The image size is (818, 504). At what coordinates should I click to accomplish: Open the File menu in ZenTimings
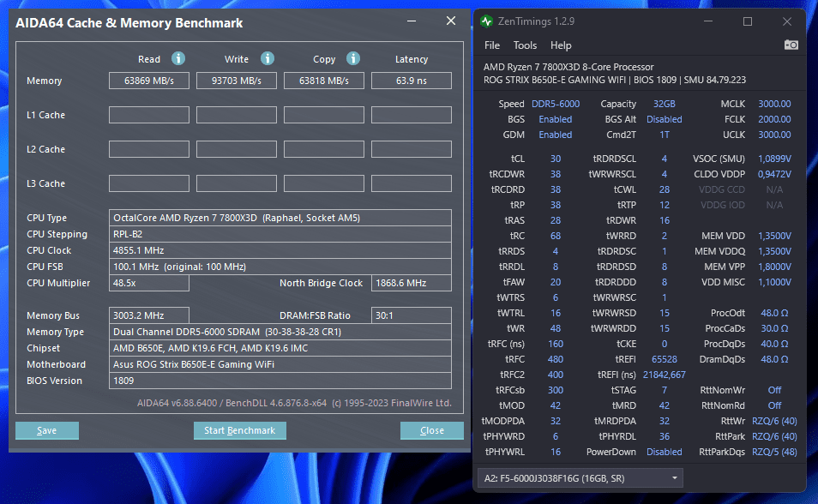[x=492, y=45]
